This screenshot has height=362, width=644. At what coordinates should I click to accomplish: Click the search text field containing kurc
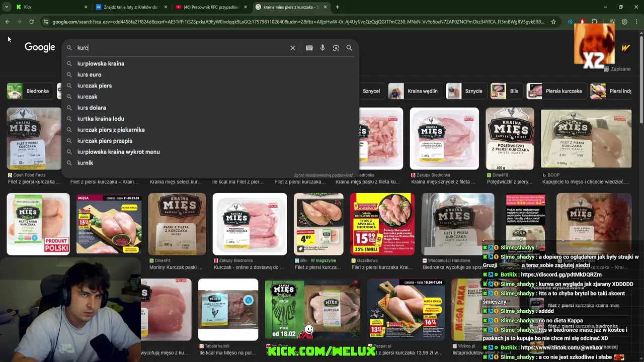pos(181,48)
